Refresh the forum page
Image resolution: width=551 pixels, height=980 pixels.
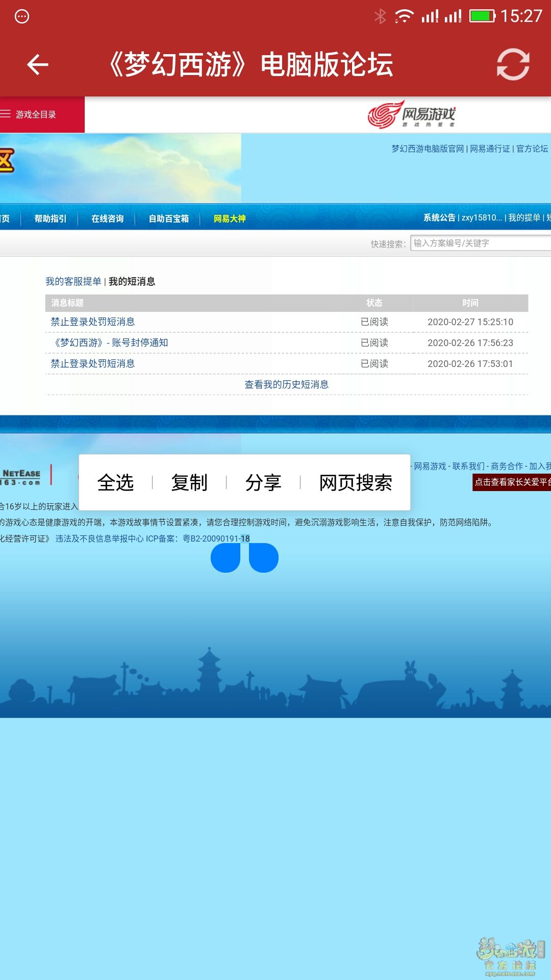513,64
